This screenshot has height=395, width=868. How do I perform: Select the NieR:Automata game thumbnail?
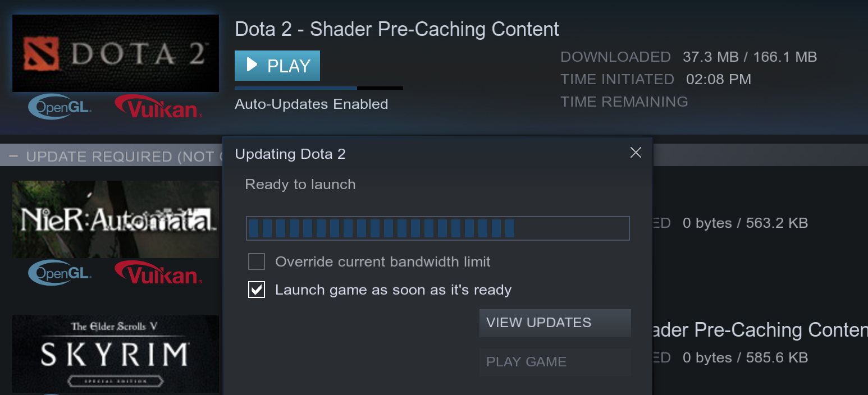(115, 219)
